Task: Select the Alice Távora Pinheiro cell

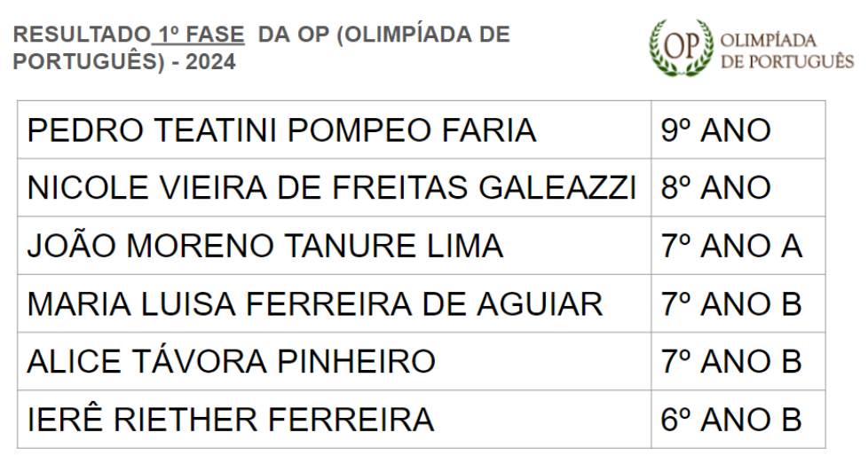Action: click(x=335, y=361)
